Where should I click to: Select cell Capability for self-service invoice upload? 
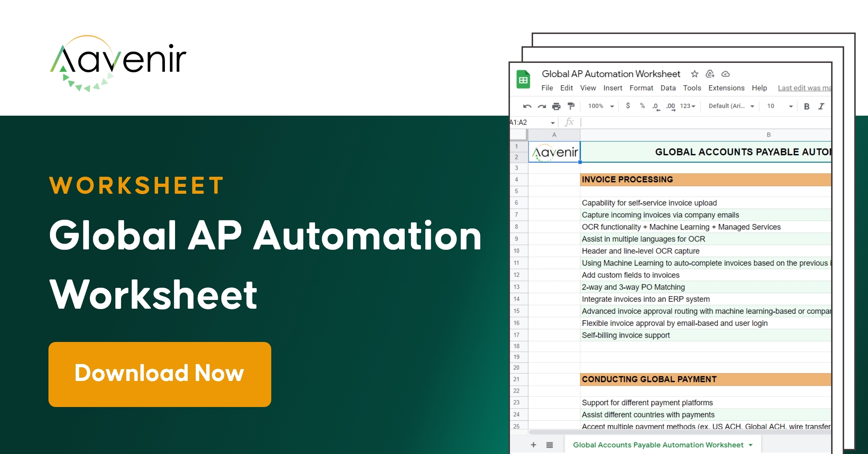click(706, 203)
